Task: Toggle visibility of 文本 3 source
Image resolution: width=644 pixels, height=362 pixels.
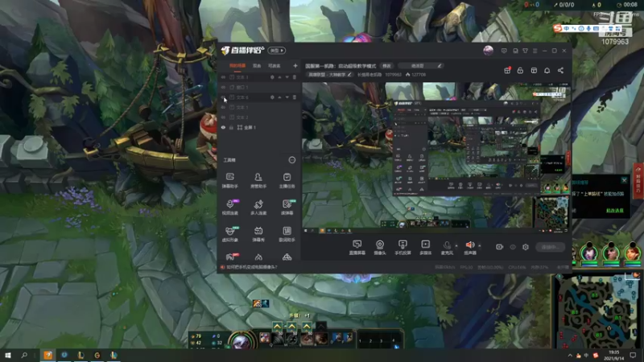Action: tap(224, 77)
